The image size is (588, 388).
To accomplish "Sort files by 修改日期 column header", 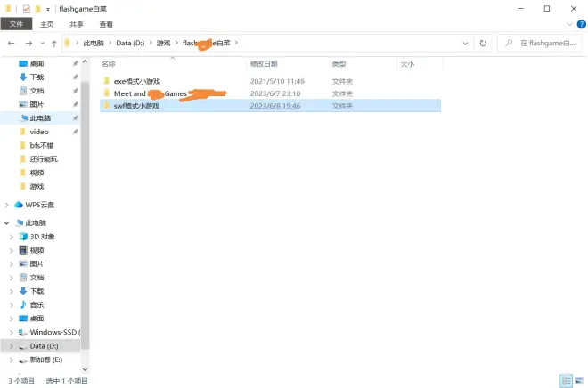I will coord(263,64).
